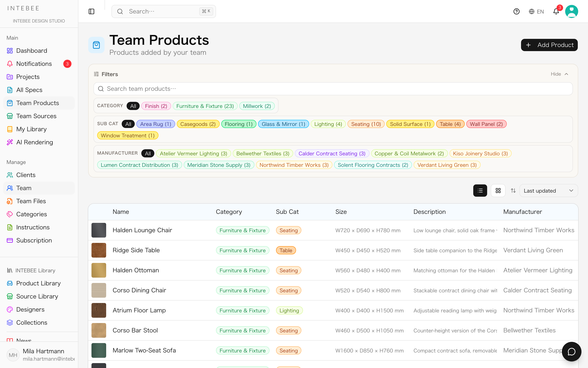Toggle sort direction arrows icon
The image size is (588, 368).
tap(513, 191)
